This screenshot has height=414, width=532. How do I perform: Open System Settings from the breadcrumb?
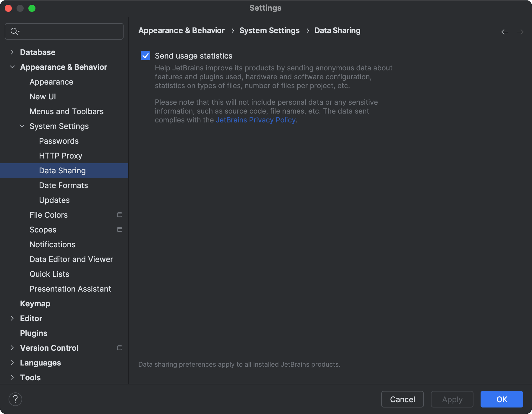(x=269, y=30)
